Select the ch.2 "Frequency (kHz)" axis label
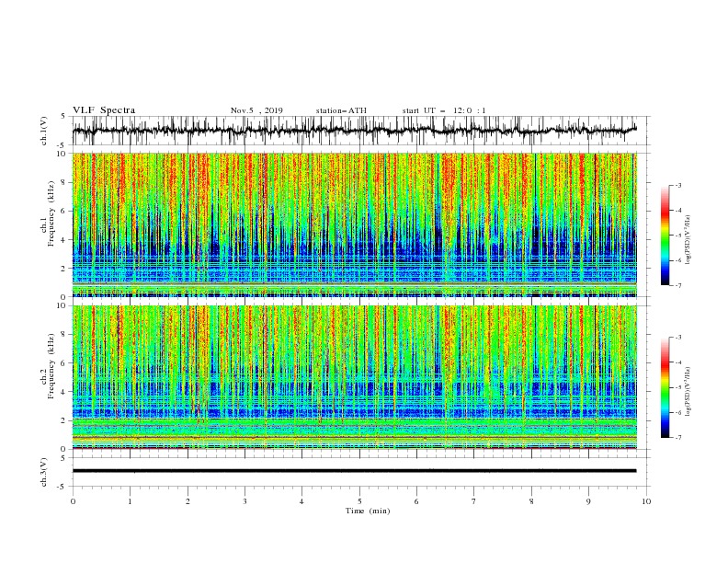The height and width of the screenshot is (563, 728). 51,366
